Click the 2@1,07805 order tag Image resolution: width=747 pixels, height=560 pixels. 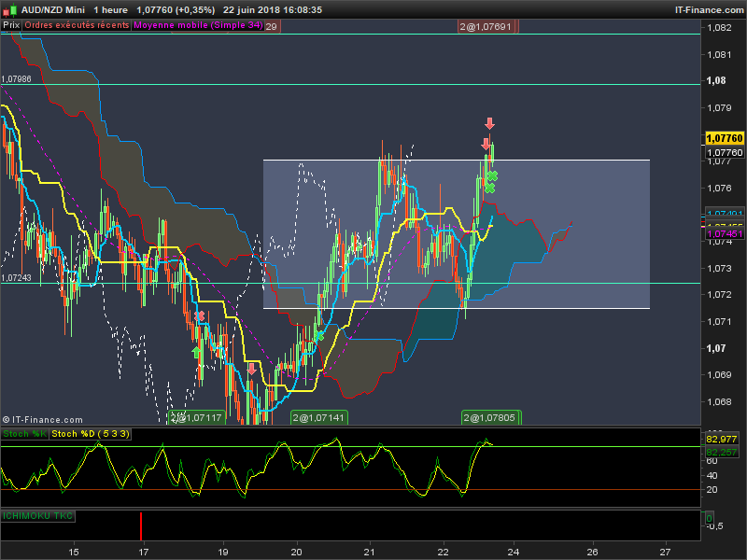click(492, 417)
